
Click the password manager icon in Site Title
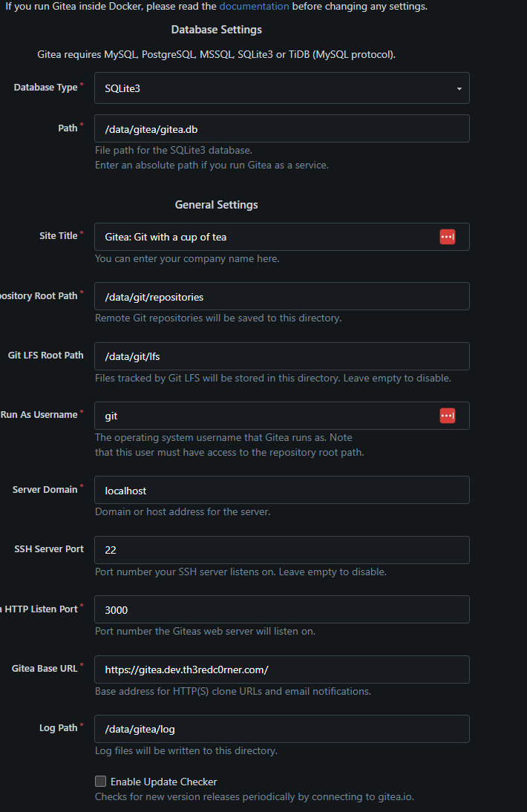click(x=447, y=237)
